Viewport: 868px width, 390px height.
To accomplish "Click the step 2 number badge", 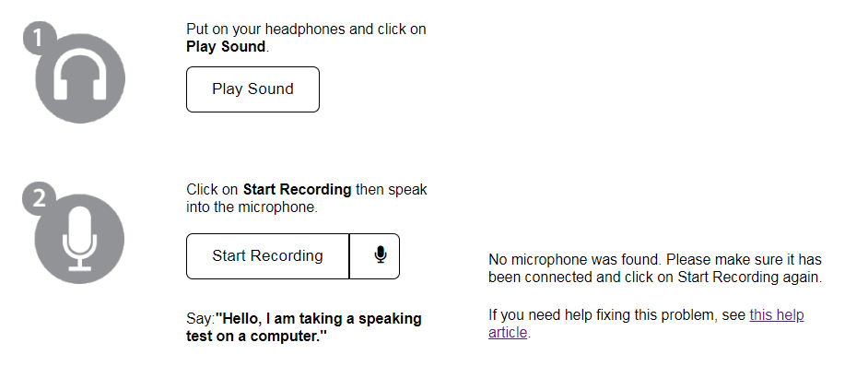I will pyautogui.click(x=40, y=198).
